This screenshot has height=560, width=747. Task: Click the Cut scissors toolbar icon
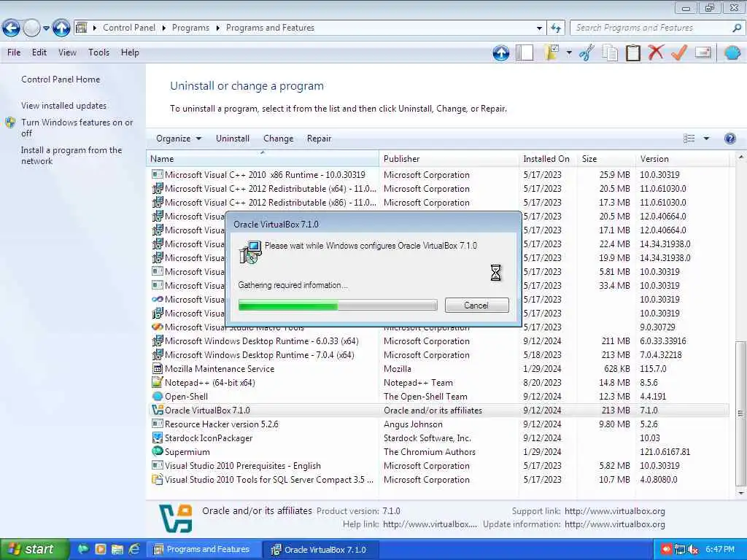click(x=587, y=52)
